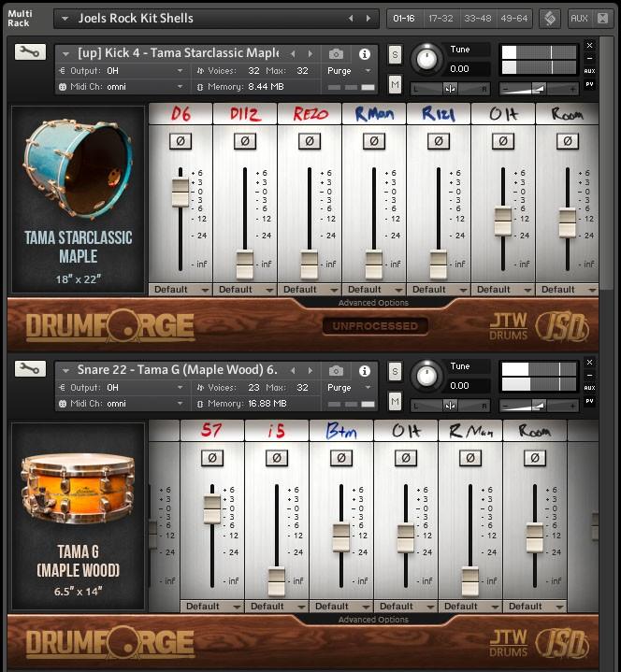The width and height of the screenshot is (621, 672).
Task: Click the Tama Starclassic Maple kick image
Action: [x=78, y=169]
